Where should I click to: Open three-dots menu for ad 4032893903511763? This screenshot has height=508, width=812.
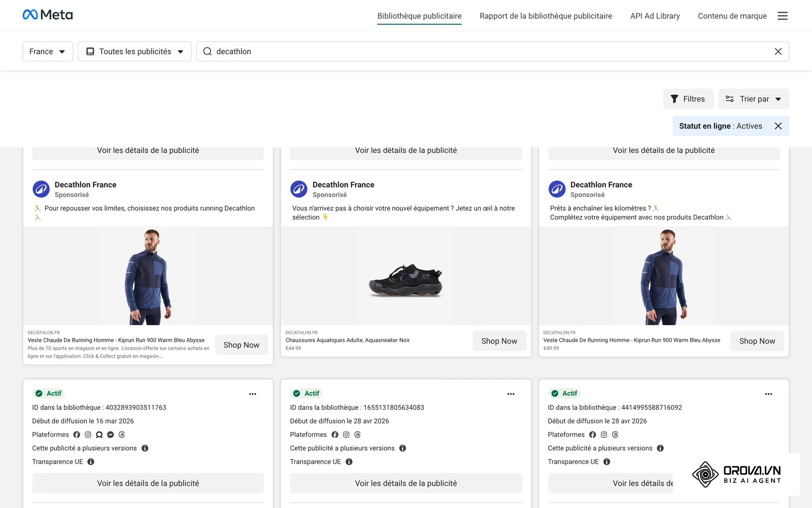pyautogui.click(x=253, y=394)
